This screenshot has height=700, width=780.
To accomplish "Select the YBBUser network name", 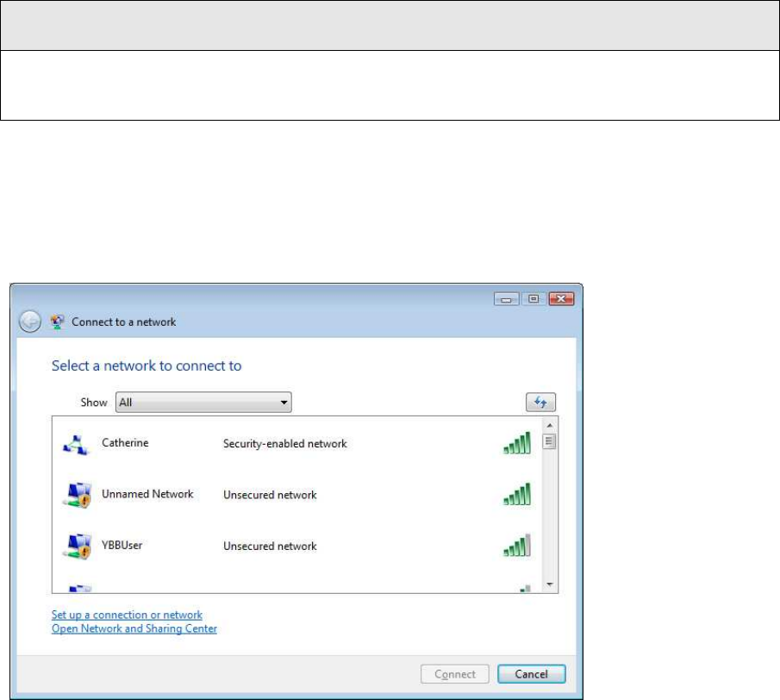I will (x=122, y=546).
